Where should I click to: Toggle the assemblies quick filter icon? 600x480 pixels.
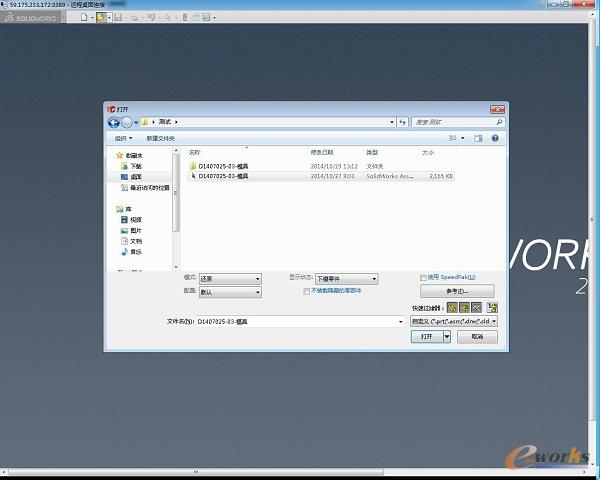pyautogui.click(x=465, y=307)
